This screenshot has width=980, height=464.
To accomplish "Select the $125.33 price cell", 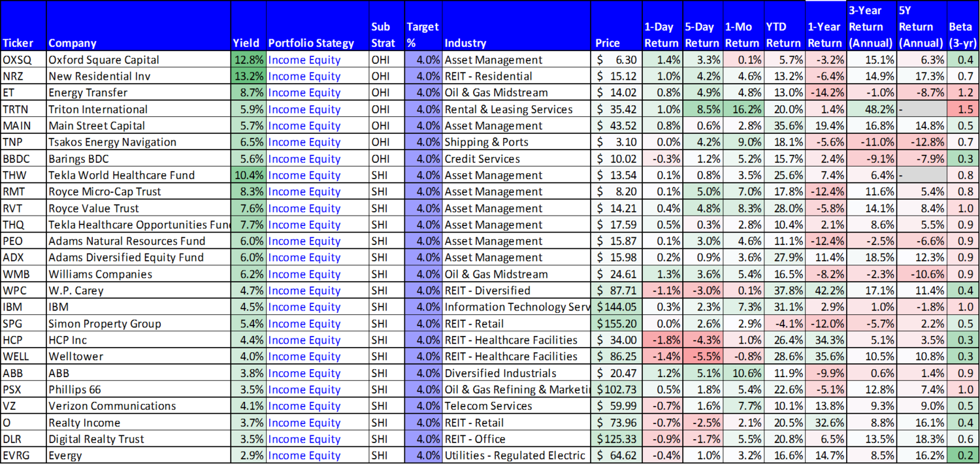I will tap(616, 439).
